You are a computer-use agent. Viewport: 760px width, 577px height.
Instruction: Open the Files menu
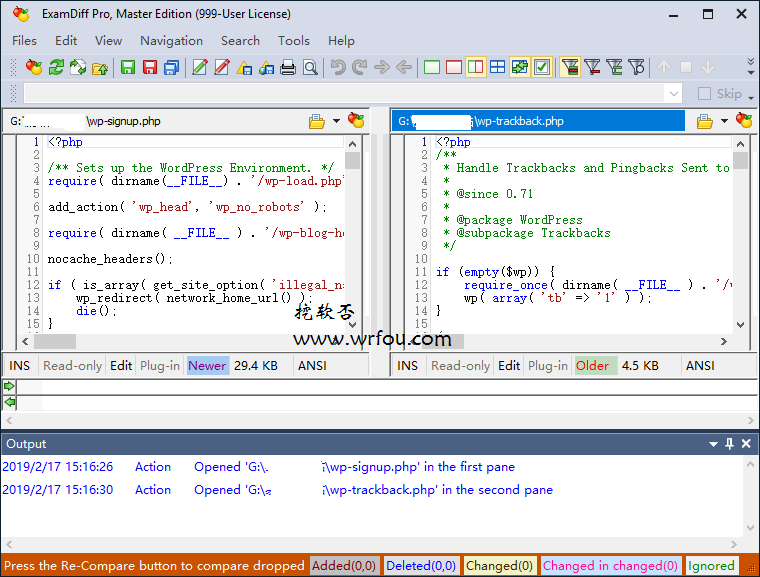tap(24, 41)
